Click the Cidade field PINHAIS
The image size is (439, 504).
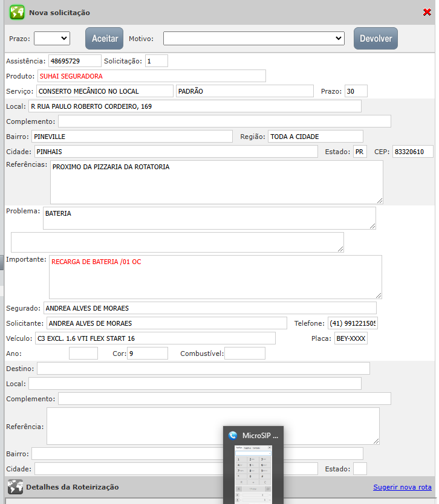[x=176, y=152]
